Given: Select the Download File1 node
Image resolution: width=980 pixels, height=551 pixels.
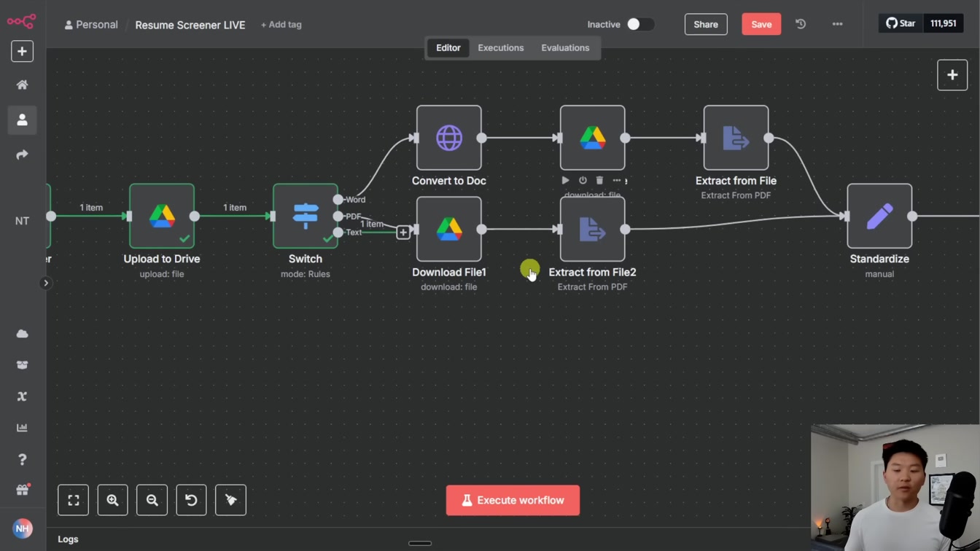Looking at the screenshot, I should [x=449, y=230].
